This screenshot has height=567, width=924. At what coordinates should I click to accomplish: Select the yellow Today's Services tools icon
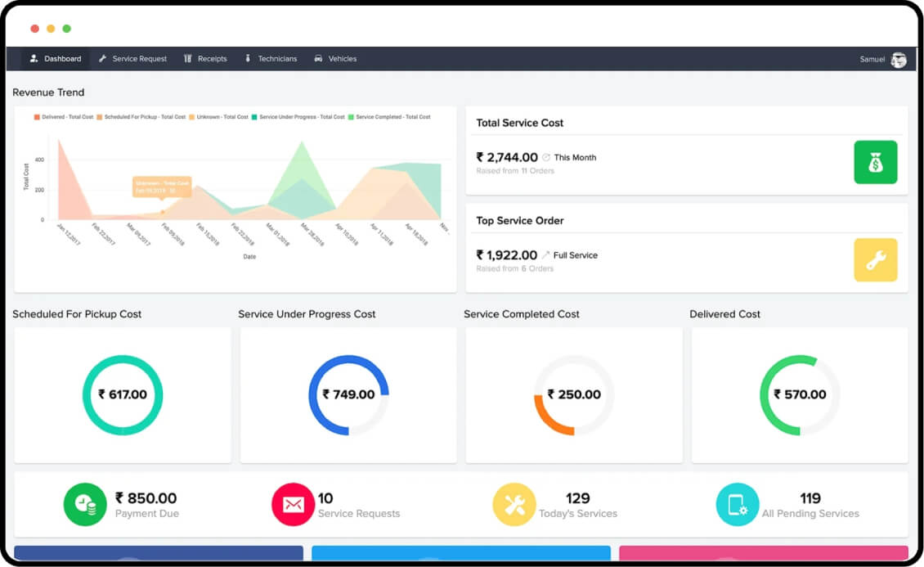click(514, 505)
